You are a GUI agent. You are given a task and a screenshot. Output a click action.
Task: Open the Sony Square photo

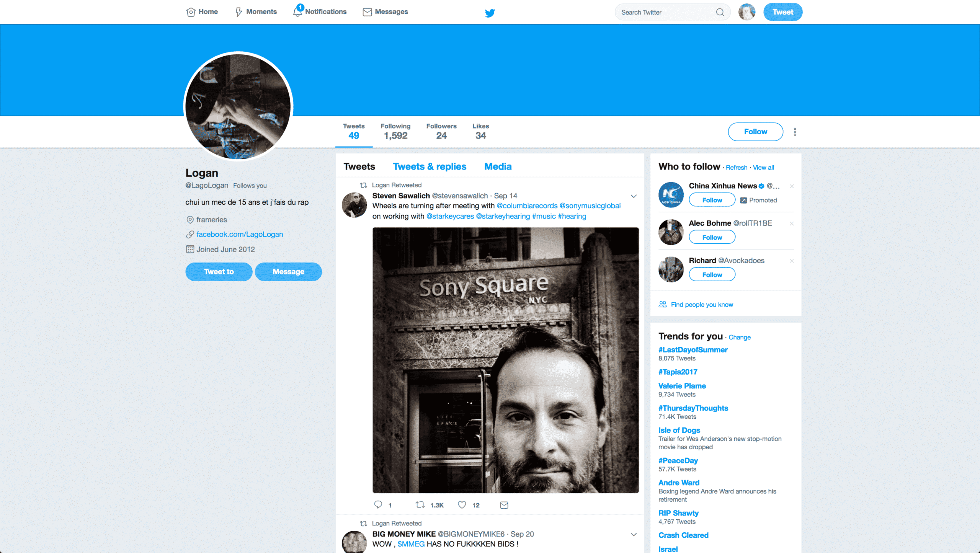[505, 360]
